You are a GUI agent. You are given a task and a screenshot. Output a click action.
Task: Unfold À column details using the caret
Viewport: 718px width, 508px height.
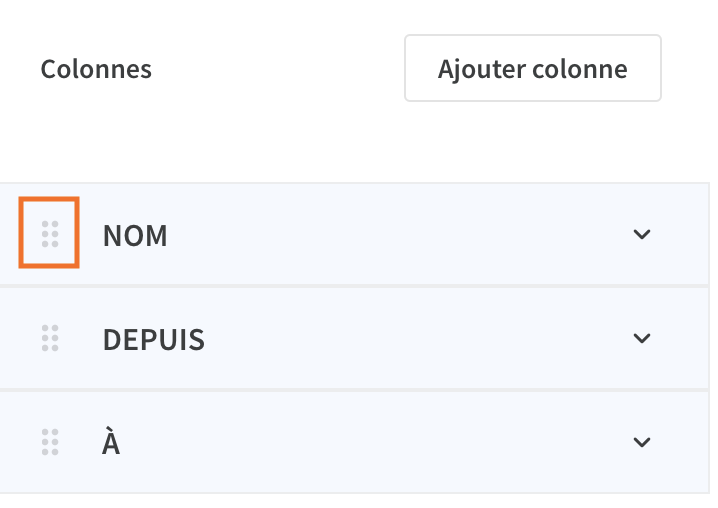(642, 442)
